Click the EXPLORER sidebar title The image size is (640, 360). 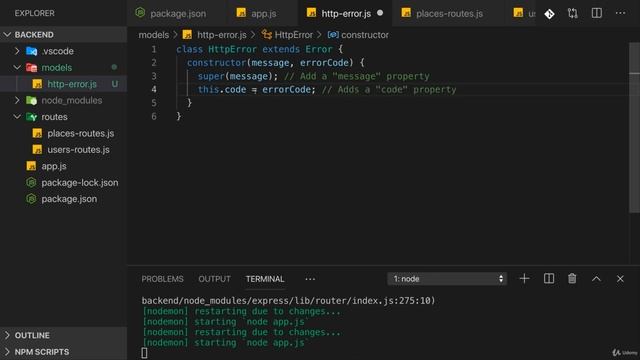(x=34, y=13)
